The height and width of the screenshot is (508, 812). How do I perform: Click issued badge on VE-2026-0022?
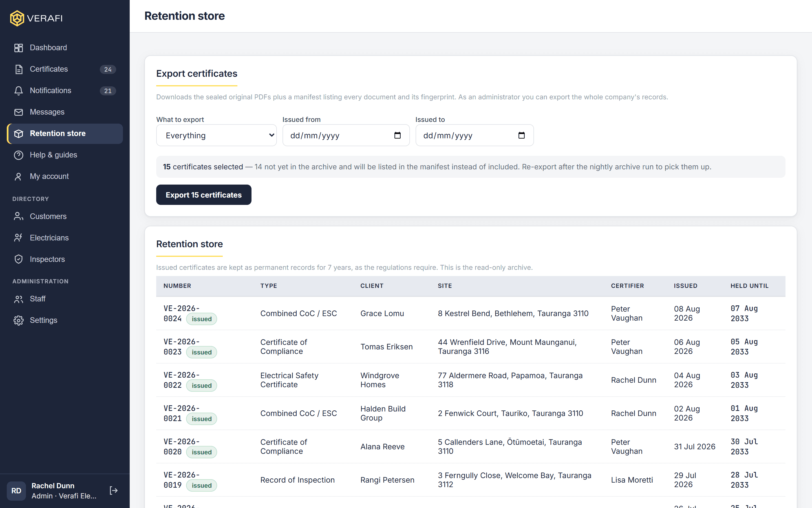click(x=202, y=386)
